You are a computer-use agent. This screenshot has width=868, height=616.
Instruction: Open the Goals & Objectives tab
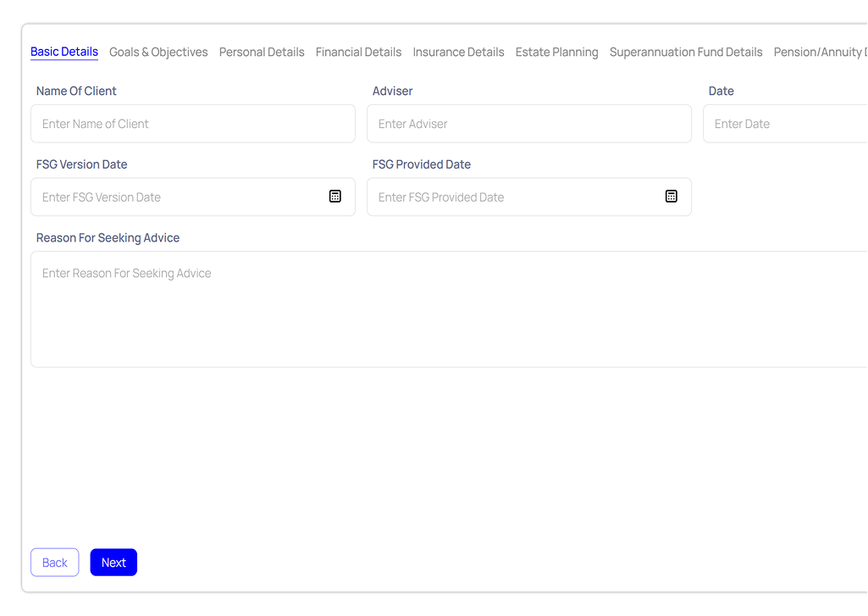(158, 52)
